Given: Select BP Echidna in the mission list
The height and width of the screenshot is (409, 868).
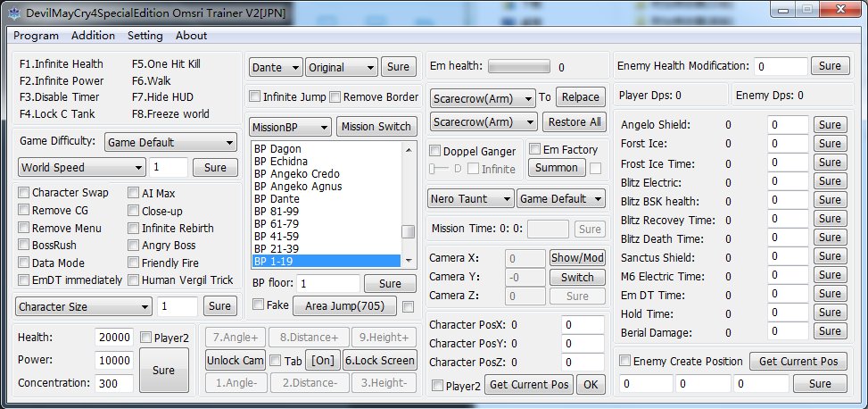Looking at the screenshot, I should [x=326, y=162].
